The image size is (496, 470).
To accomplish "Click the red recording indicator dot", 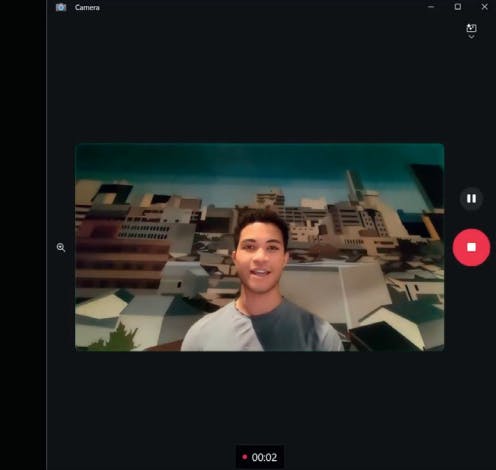I will [x=244, y=457].
